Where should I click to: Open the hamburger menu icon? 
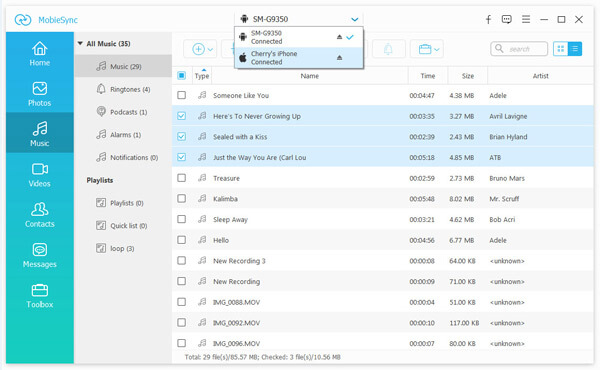(526, 19)
